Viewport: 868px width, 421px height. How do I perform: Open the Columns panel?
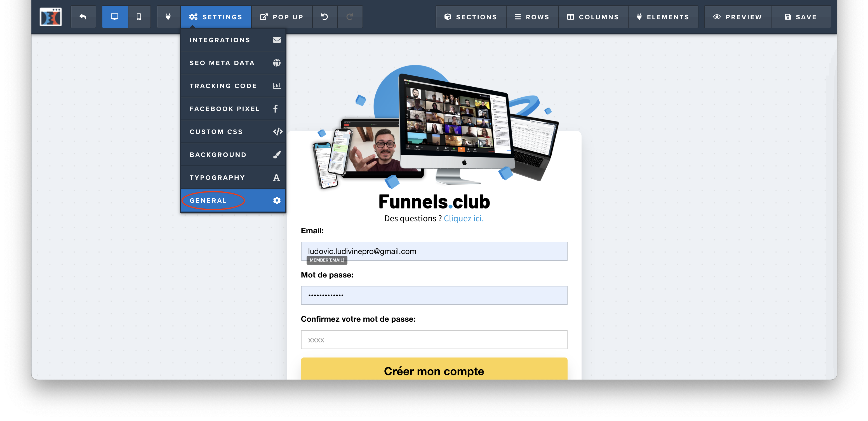593,17
